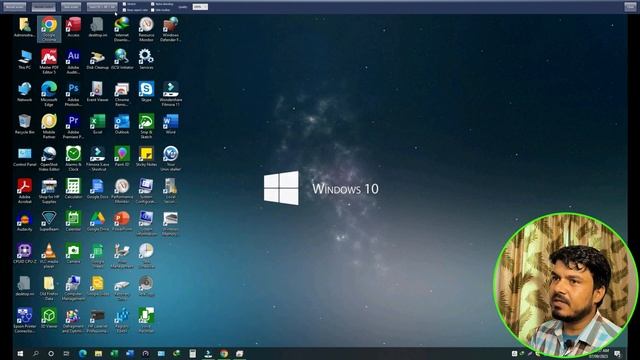Select the Google Chrome desktop shortcut

(49, 29)
